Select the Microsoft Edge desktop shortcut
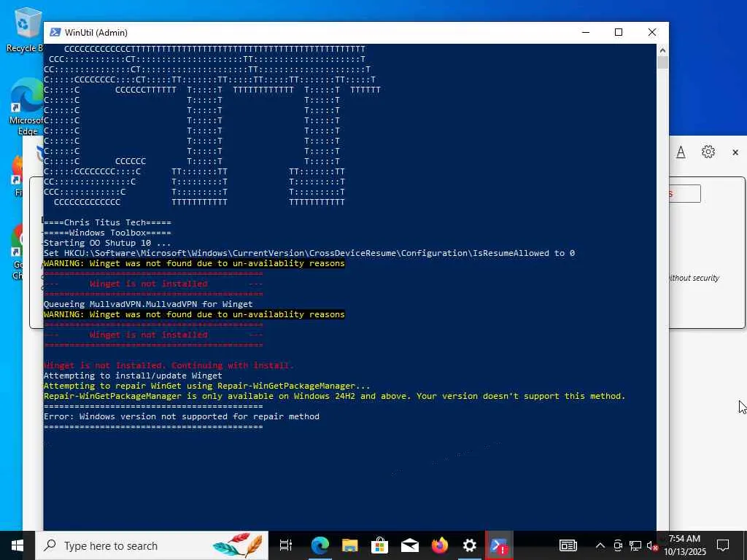Image resolution: width=747 pixels, height=560 pixels. [27, 106]
